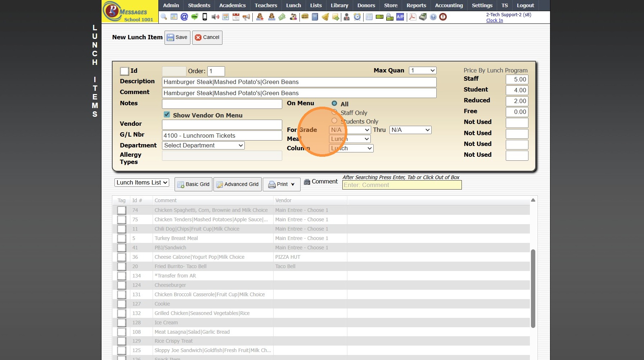Image resolution: width=644 pixels, height=360 pixels.
Task: Click the lunch items list vertical scrollbar
Action: (x=533, y=288)
